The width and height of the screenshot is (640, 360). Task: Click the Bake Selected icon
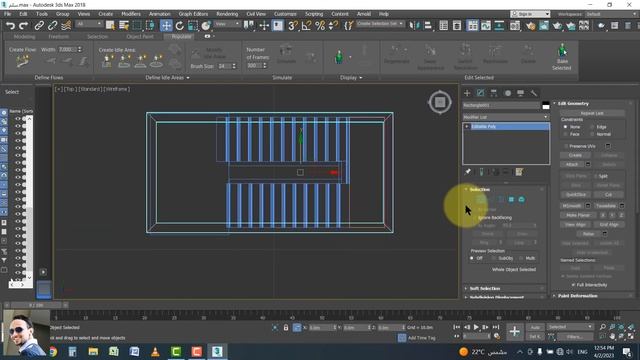point(562,57)
